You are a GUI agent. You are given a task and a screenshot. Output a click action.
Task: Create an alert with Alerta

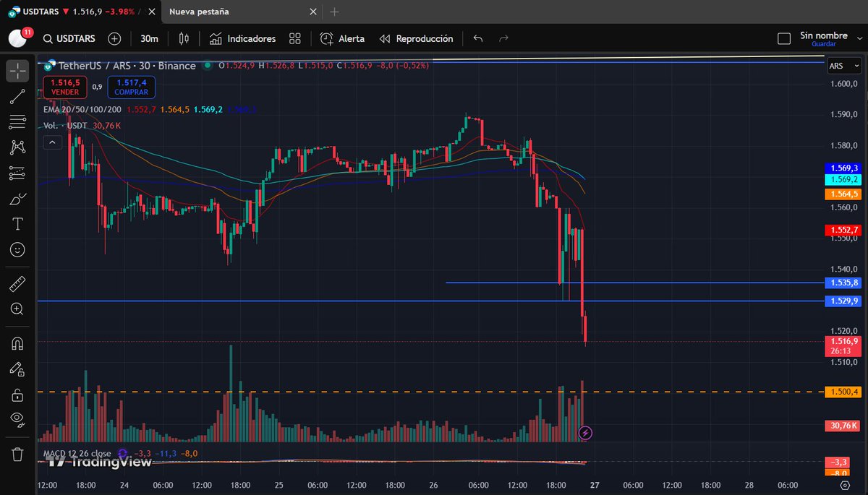tap(342, 38)
